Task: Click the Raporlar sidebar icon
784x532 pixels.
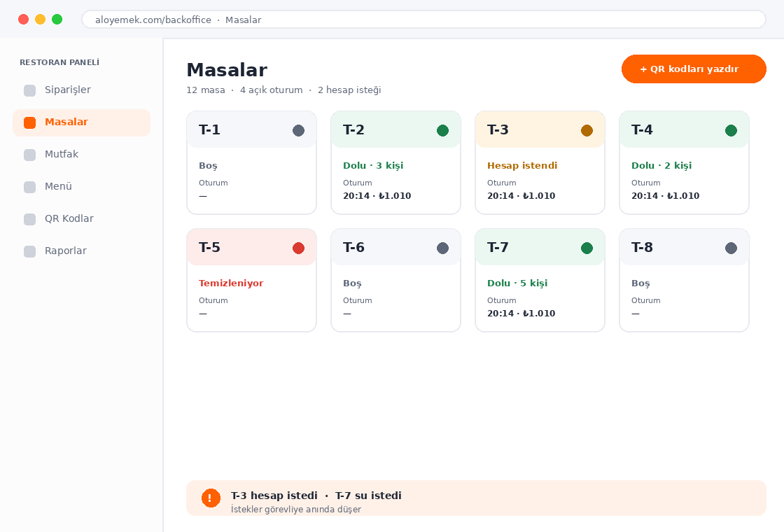Action: 30,251
